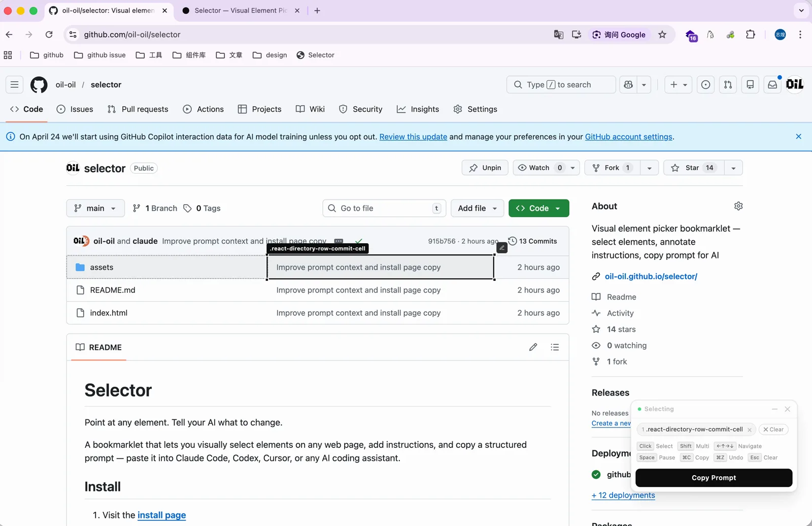Close the Selector picker panel
Image resolution: width=812 pixels, height=526 pixels.
pyautogui.click(x=787, y=409)
